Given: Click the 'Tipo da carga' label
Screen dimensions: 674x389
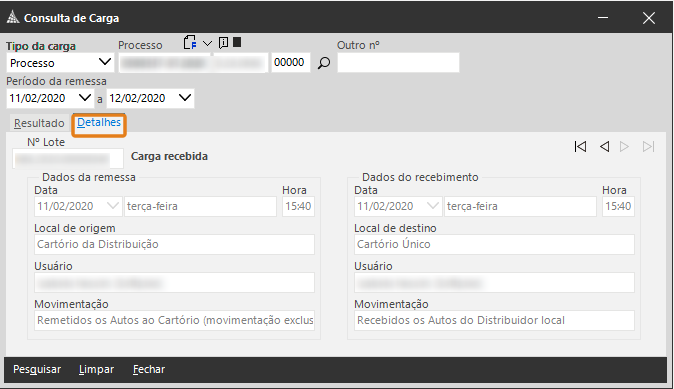Looking at the screenshot, I should [41, 46].
